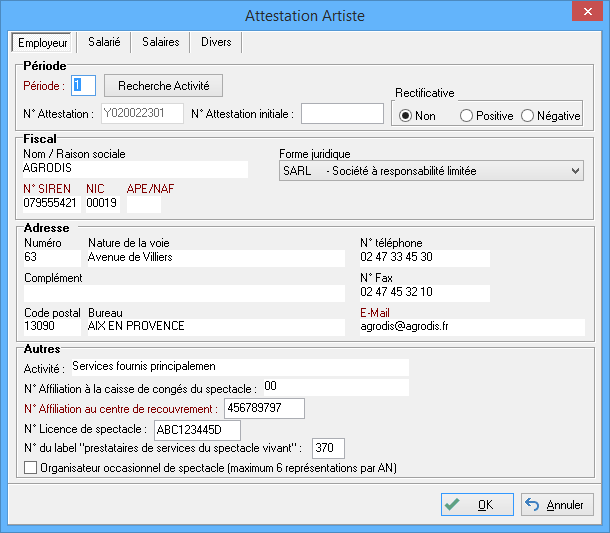Click the empty APE/NAF field
The height and width of the screenshot is (533, 610).
[x=144, y=204]
